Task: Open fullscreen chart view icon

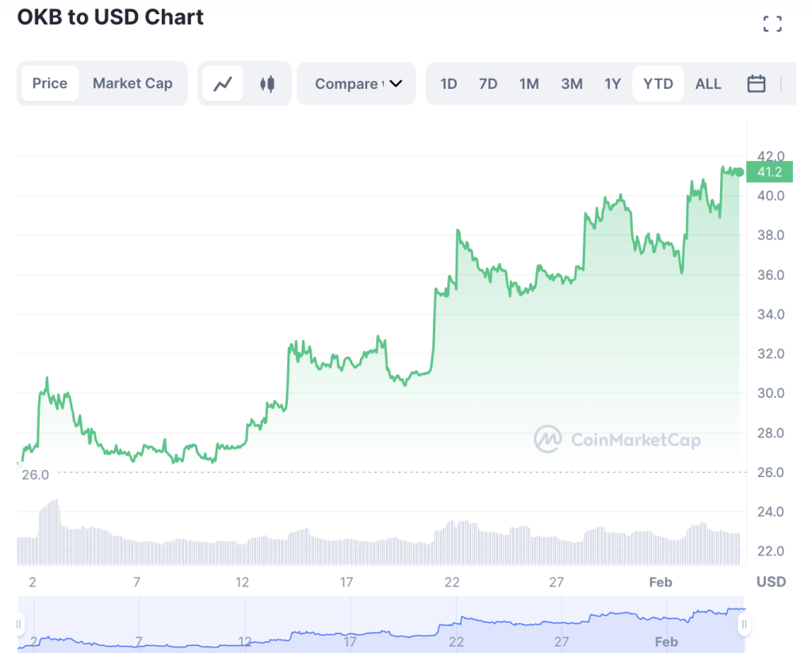Action: click(x=772, y=24)
